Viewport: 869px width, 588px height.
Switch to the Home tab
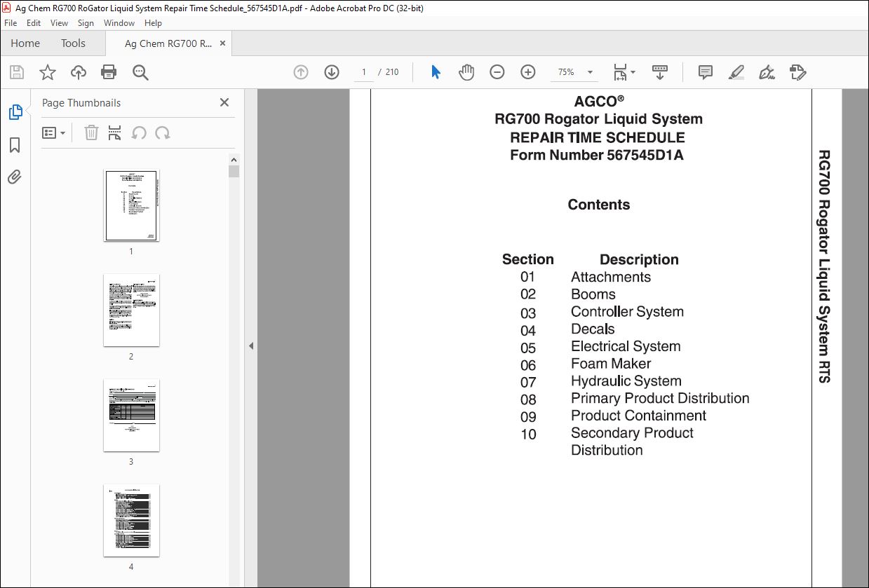pos(25,43)
